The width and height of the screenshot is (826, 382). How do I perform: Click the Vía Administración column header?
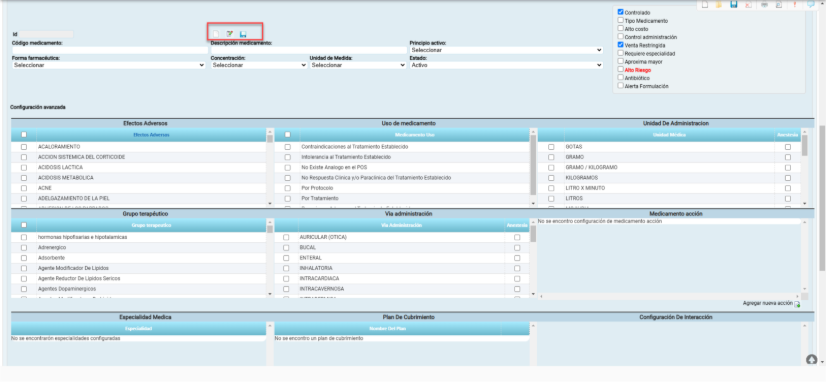(400, 225)
